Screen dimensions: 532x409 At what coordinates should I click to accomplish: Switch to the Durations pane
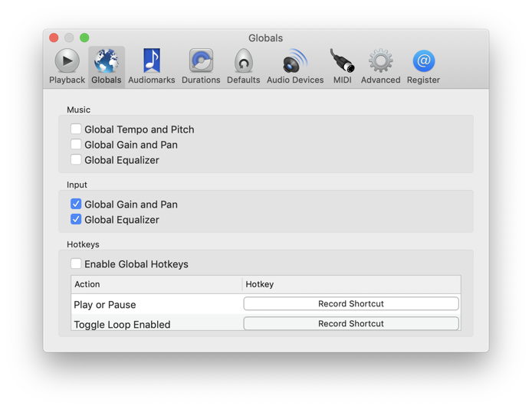point(201,66)
